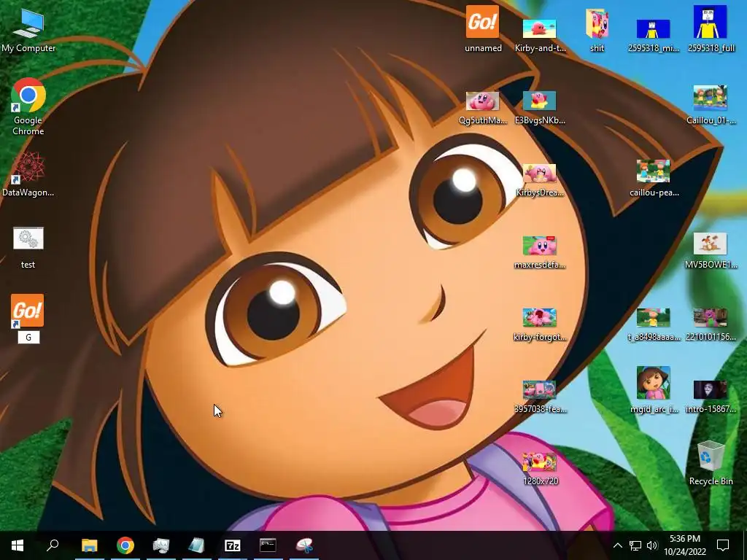Switch to 7-Zip in the taskbar
The width and height of the screenshot is (747, 560).
[x=233, y=545]
